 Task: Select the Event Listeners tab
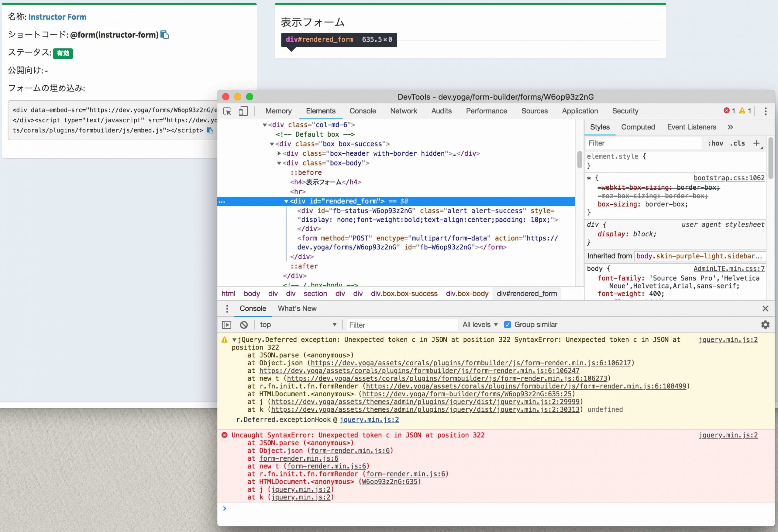coord(691,127)
